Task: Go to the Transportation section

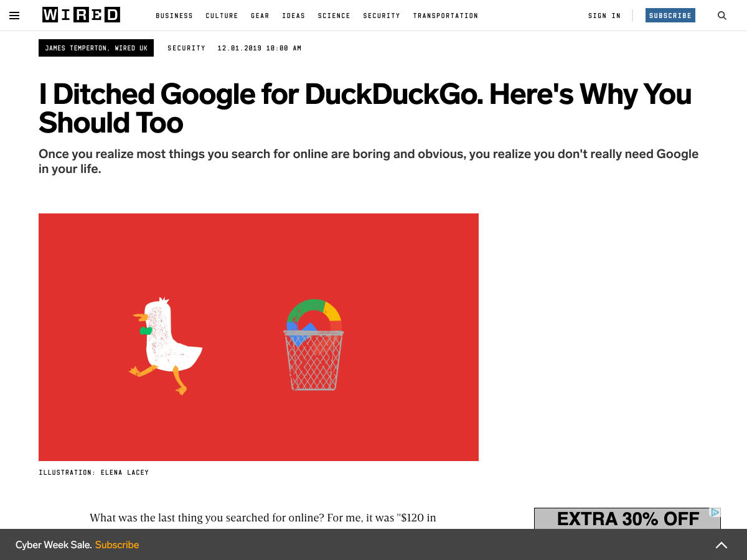Action: click(445, 16)
